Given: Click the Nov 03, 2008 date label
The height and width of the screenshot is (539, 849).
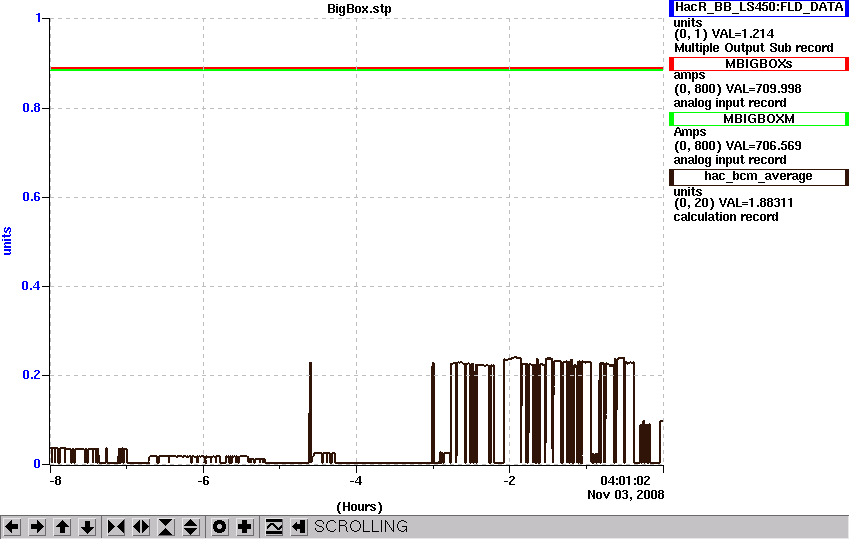Looking at the screenshot, I should [625, 495].
